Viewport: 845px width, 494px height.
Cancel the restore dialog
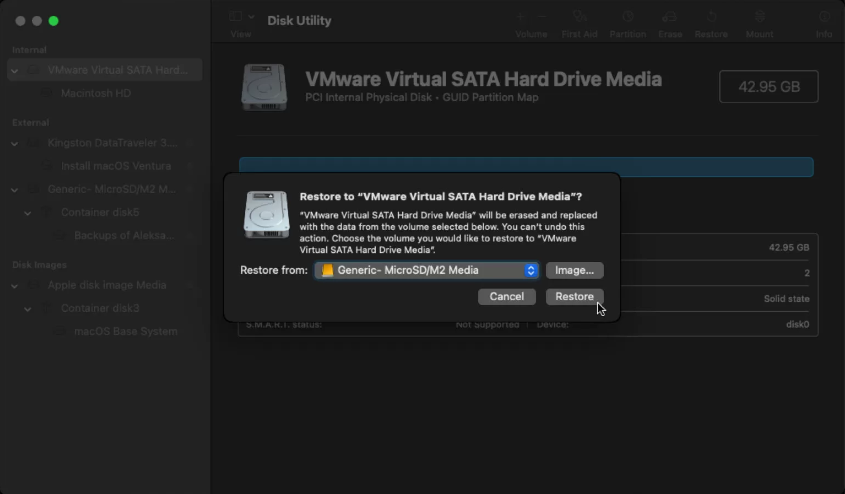pyautogui.click(x=507, y=296)
